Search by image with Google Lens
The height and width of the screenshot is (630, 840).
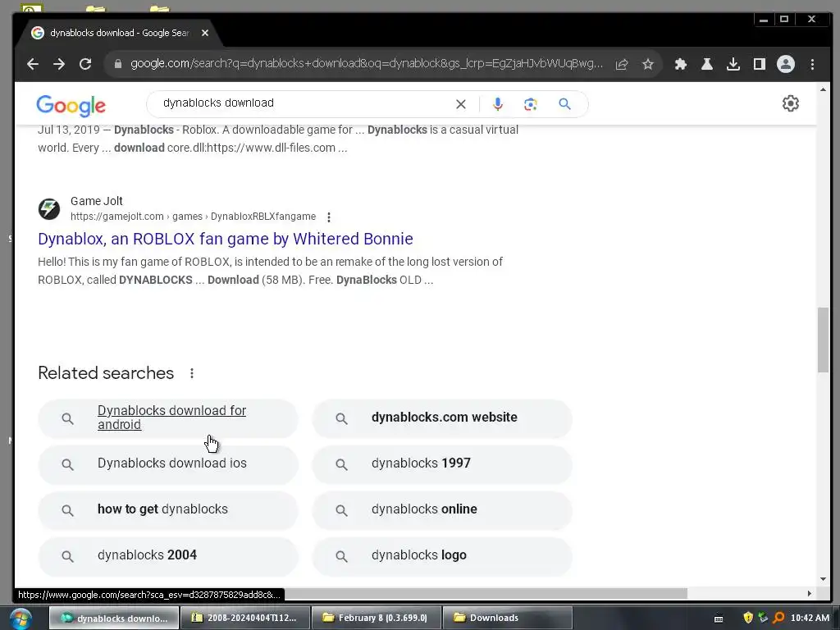tap(531, 104)
